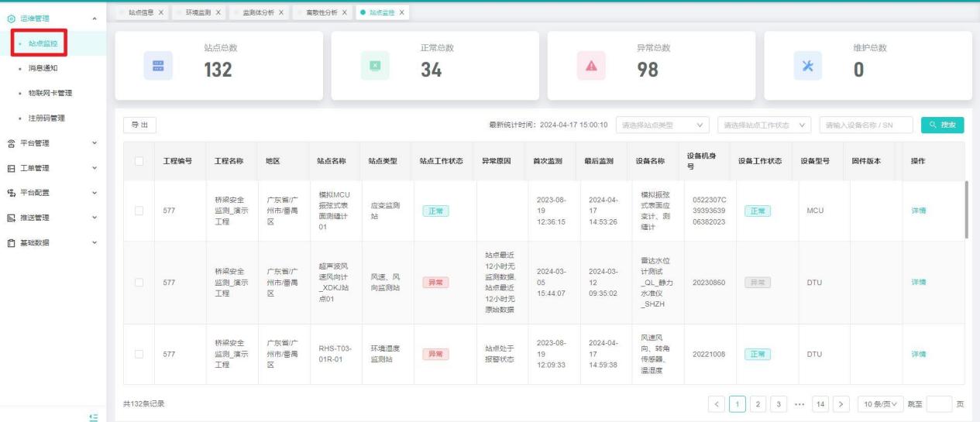Toggle the select-all checkbox in table header
The width and height of the screenshot is (980, 422).
(139, 161)
